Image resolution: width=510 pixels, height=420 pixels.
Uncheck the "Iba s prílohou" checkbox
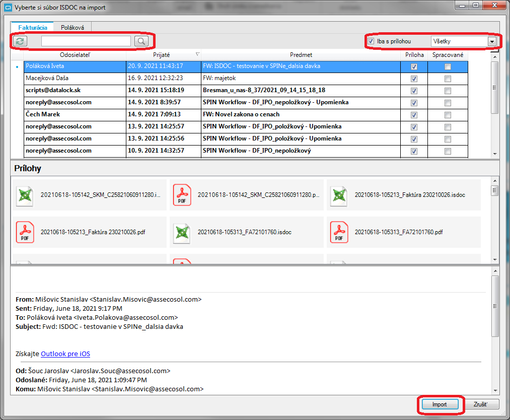tap(371, 41)
